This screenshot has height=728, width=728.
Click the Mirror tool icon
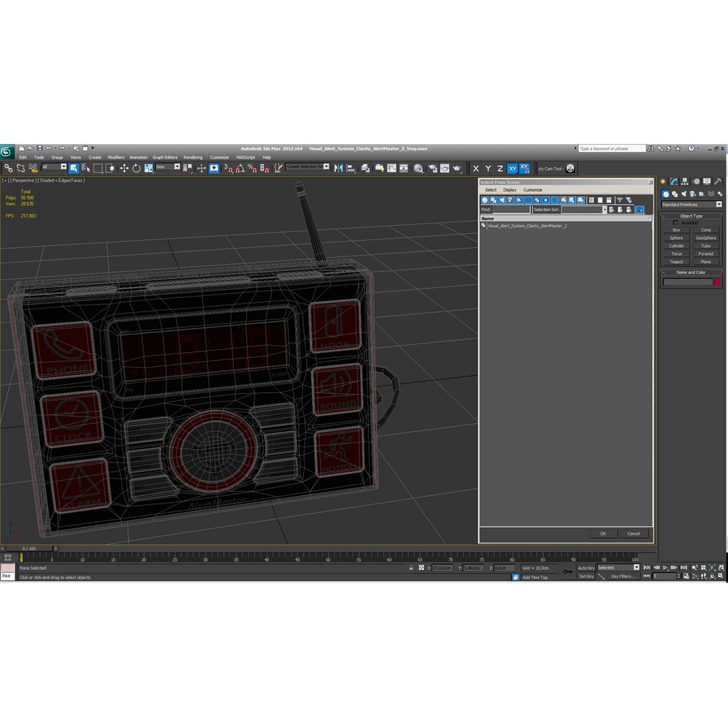coord(338,168)
